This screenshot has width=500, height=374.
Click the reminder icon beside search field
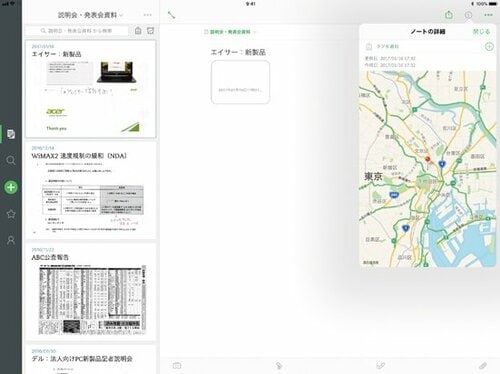(x=138, y=31)
